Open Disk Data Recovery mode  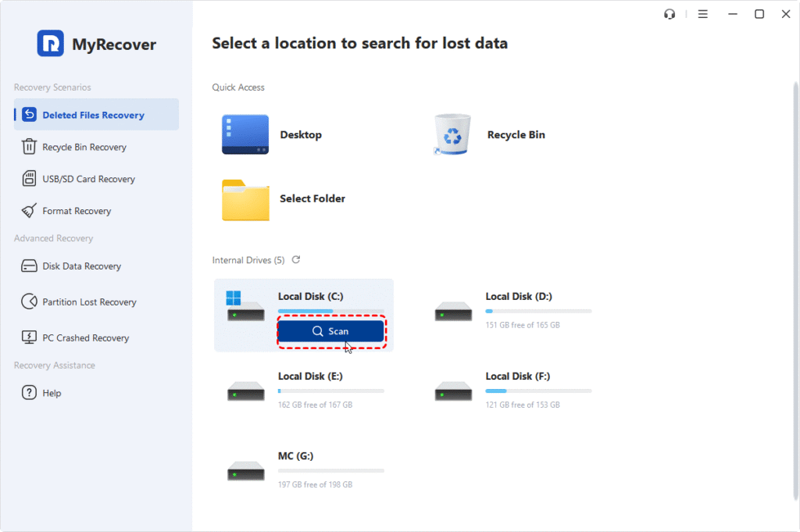tap(81, 266)
